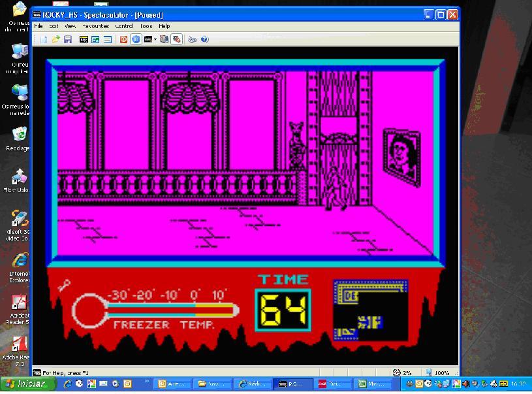
Task: Open the network places desktop icon
Action: (x=17, y=100)
